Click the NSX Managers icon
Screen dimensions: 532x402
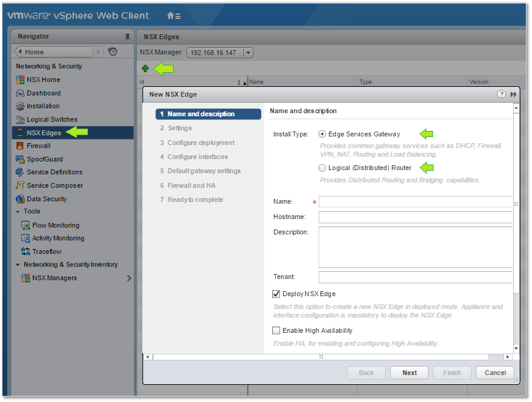tap(26, 278)
